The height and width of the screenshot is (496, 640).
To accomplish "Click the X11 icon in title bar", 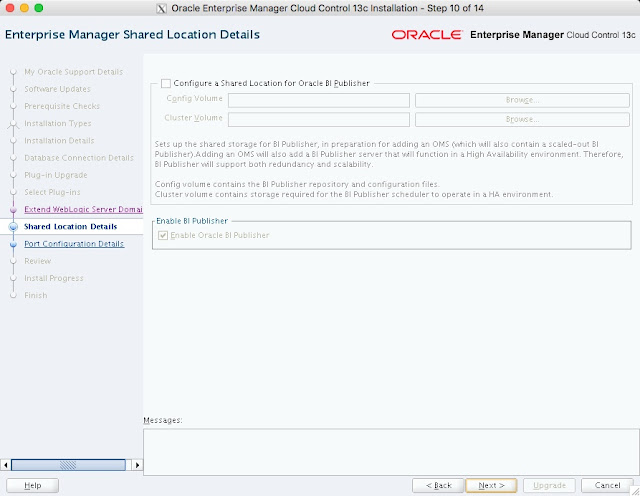I will pos(162,8).
